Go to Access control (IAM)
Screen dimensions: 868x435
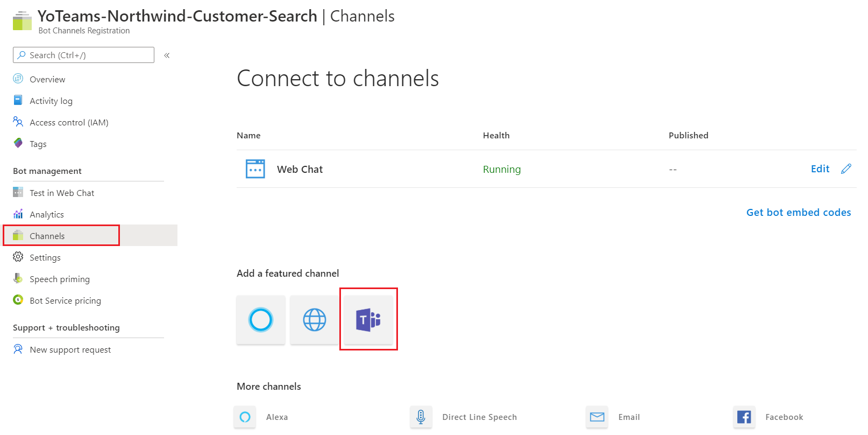point(69,123)
